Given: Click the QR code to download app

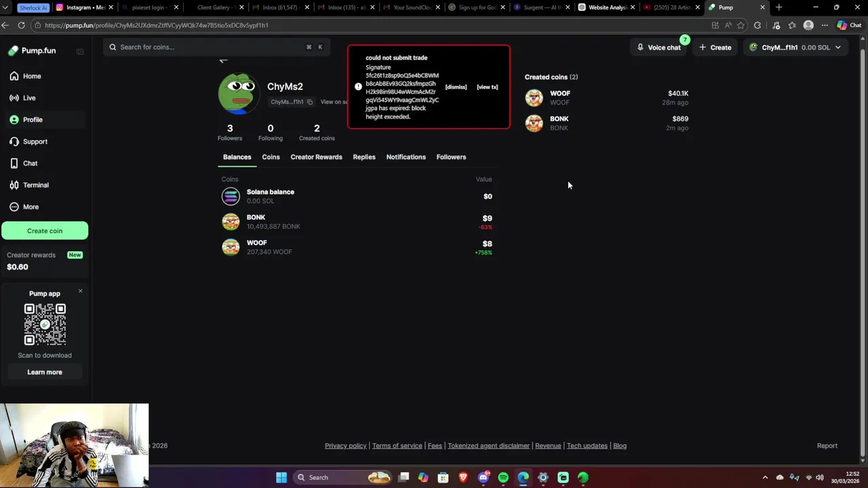Looking at the screenshot, I should (x=45, y=325).
